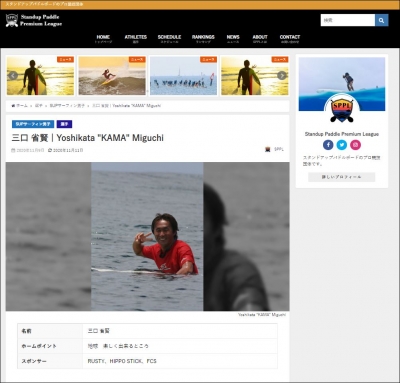This screenshot has width=400, height=383.
Task: Open the SPPL Twitter icon
Action: (x=342, y=145)
